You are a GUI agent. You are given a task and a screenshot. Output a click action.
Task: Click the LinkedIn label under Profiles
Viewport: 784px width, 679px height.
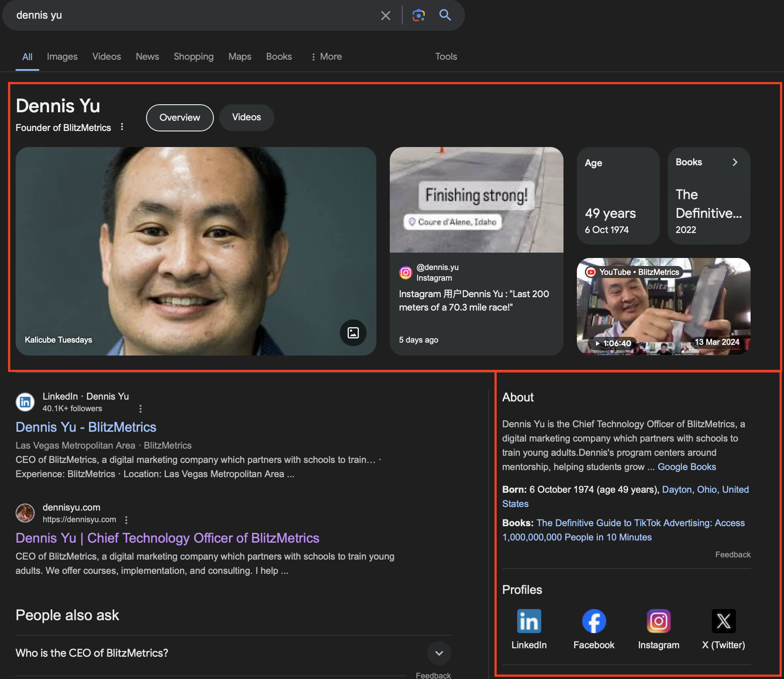[x=529, y=645]
